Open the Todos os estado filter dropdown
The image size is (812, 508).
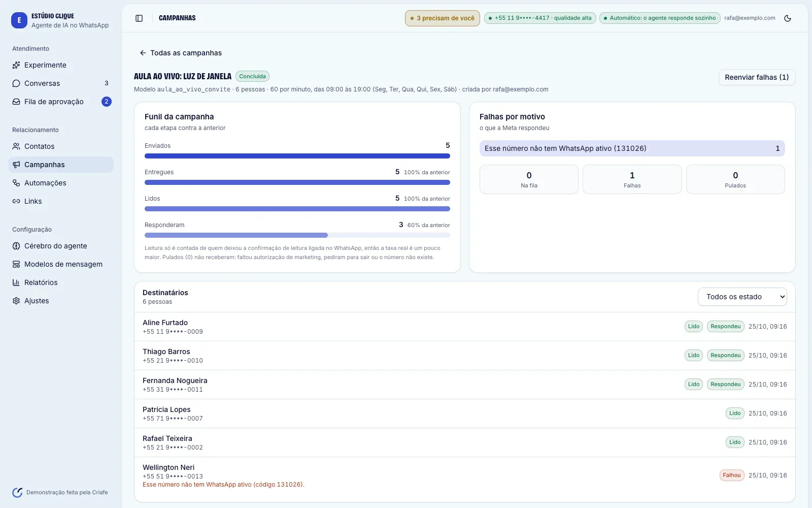pos(742,297)
